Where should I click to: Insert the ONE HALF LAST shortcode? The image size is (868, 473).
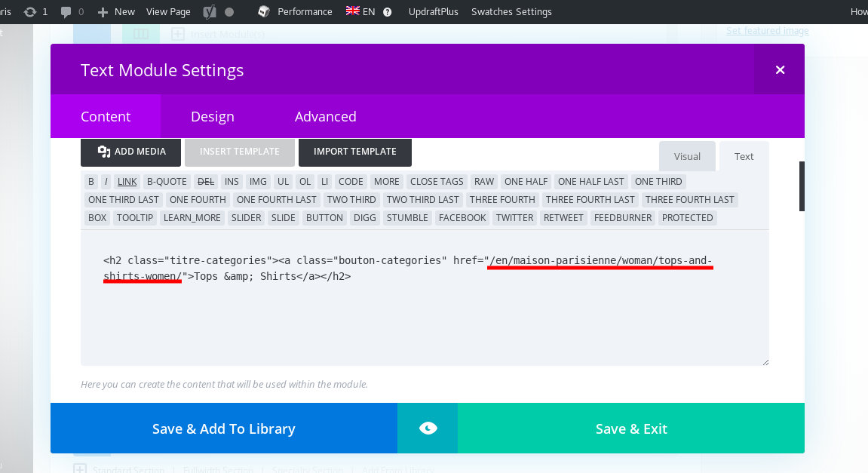590,182
